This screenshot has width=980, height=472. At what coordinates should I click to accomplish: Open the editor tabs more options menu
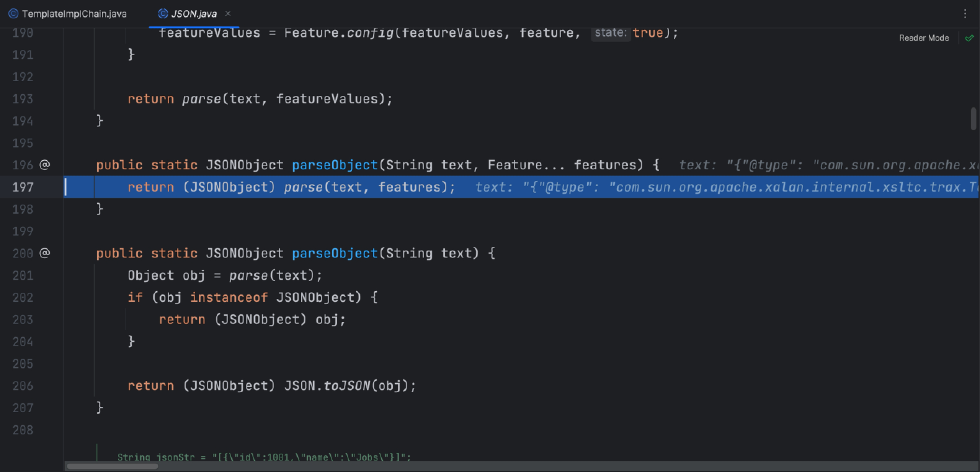click(x=965, y=14)
